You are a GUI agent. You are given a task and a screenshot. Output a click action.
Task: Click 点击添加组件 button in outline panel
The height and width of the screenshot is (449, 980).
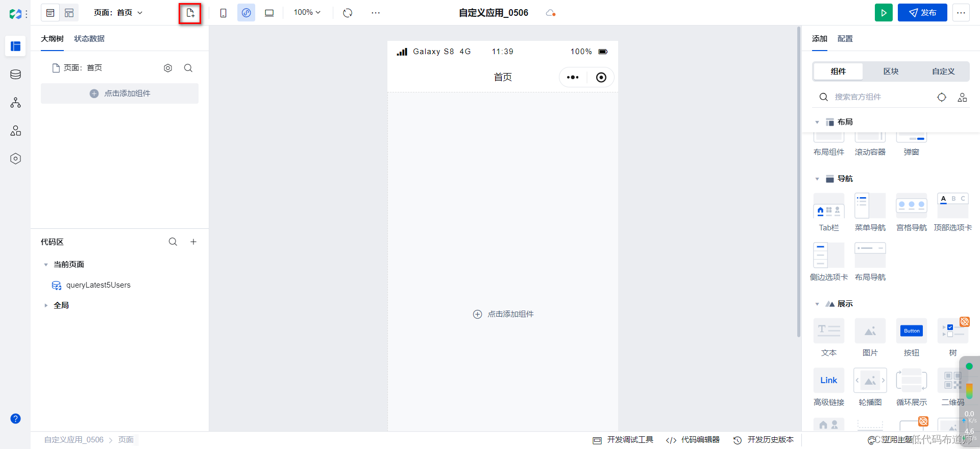tap(119, 93)
